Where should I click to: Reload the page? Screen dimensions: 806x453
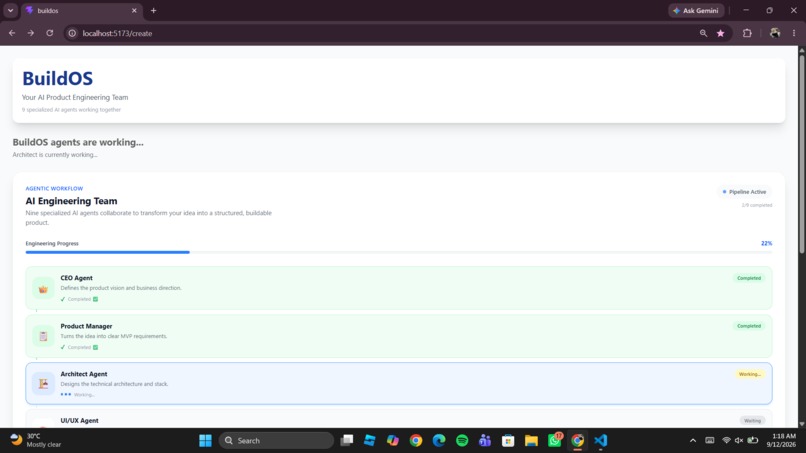pyautogui.click(x=50, y=33)
